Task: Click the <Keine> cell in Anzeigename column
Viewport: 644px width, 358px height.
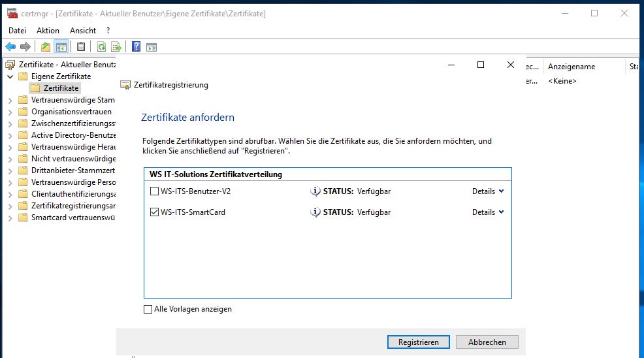Action: pos(562,81)
